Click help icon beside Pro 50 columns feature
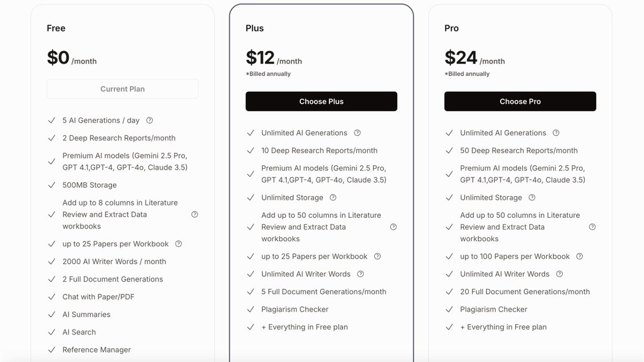644x362 pixels. (593, 227)
